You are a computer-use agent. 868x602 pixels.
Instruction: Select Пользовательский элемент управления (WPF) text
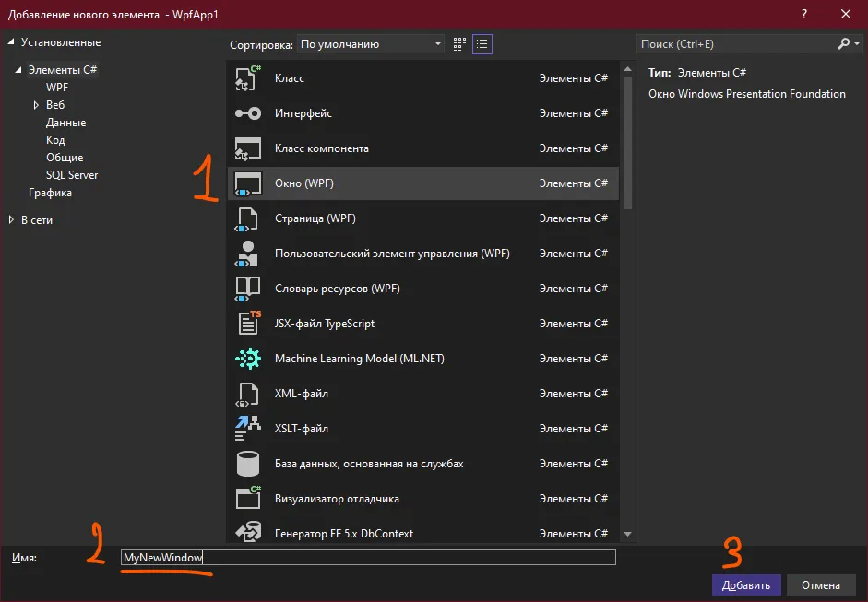pos(392,254)
